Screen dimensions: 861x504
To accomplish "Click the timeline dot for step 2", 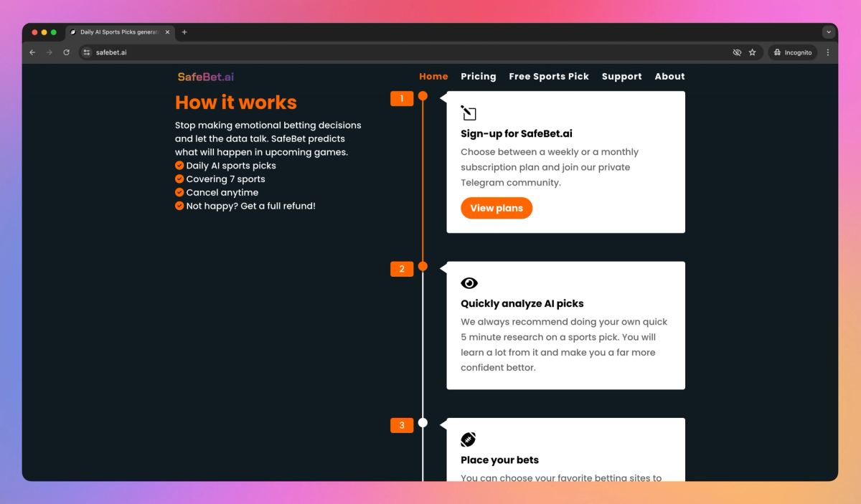I will tap(423, 266).
